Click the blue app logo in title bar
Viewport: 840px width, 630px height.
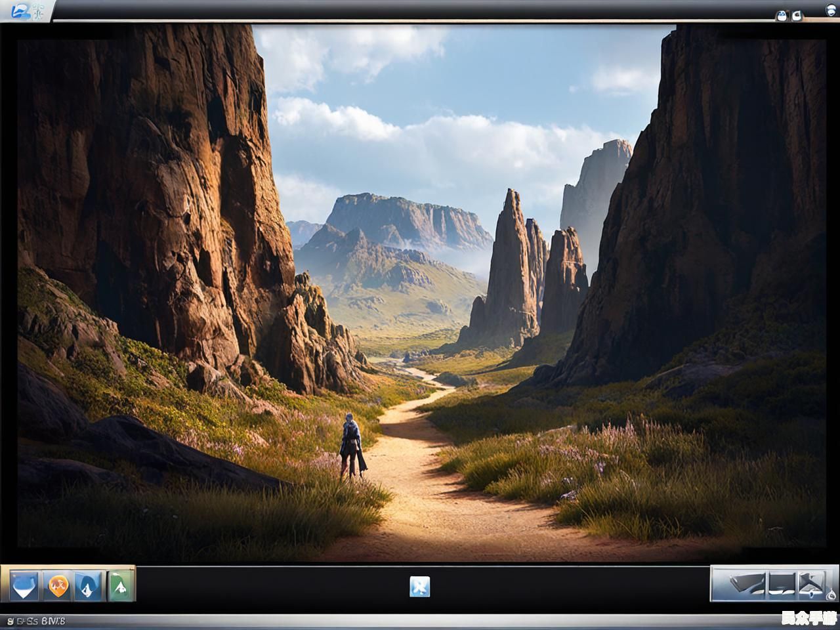pyautogui.click(x=22, y=10)
